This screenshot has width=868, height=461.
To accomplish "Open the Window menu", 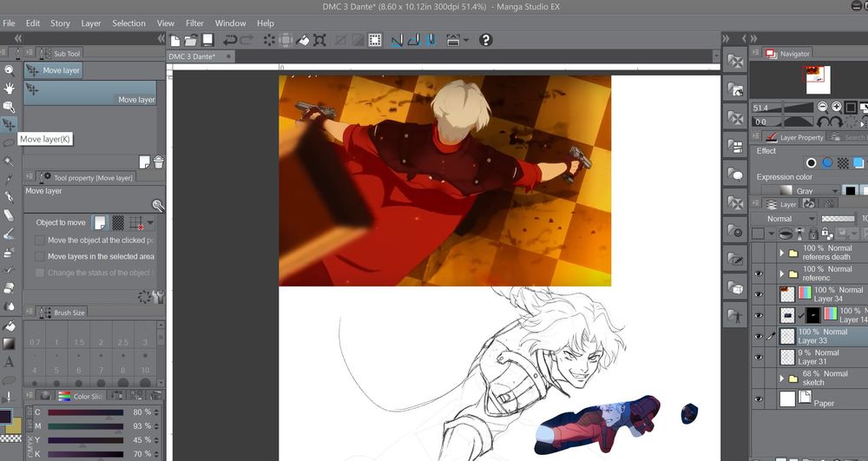I will point(230,23).
